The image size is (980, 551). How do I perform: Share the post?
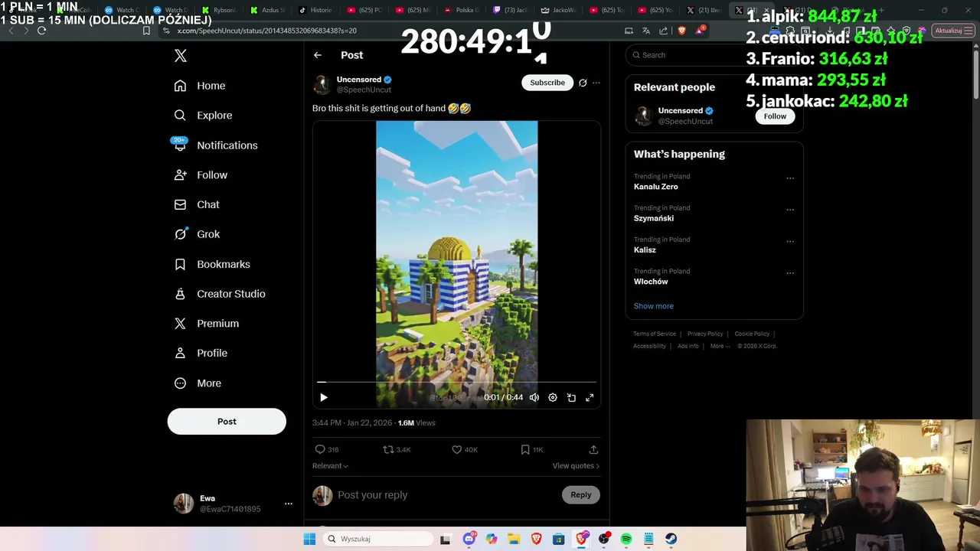[593, 449]
